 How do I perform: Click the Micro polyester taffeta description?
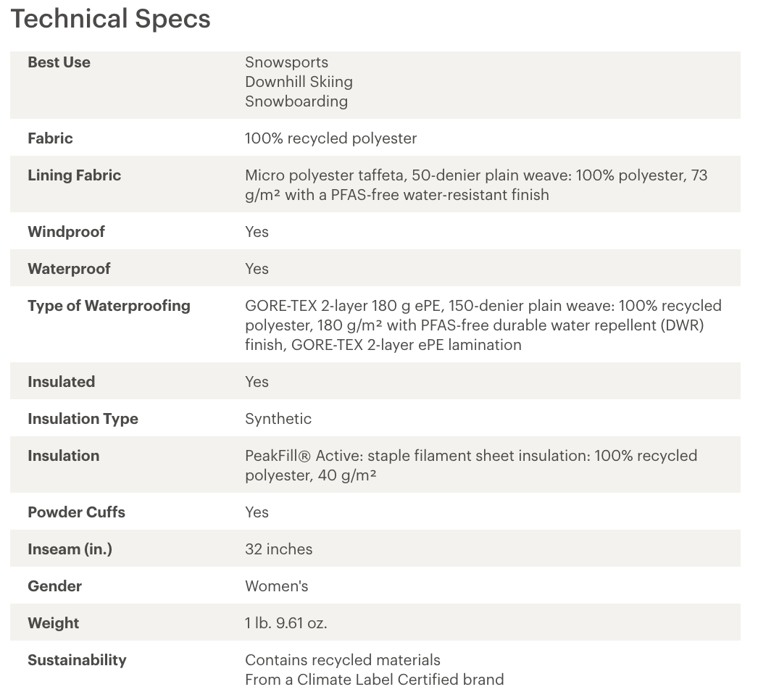point(476,186)
